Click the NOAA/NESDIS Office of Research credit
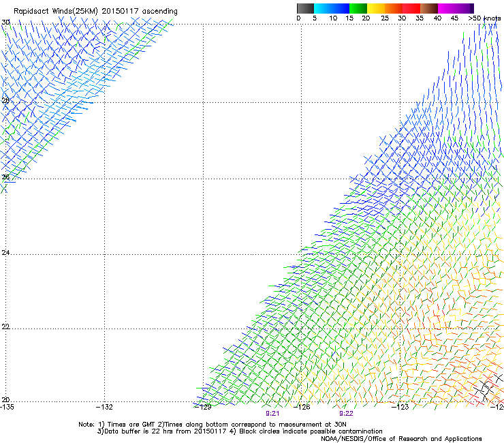The image size is (504, 443). 401,439
